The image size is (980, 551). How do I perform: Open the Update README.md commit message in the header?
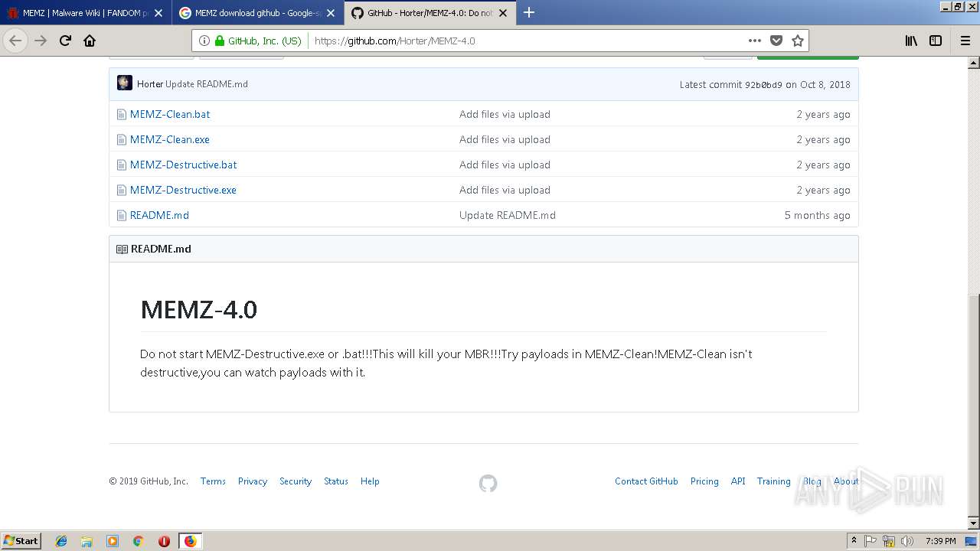207,84
